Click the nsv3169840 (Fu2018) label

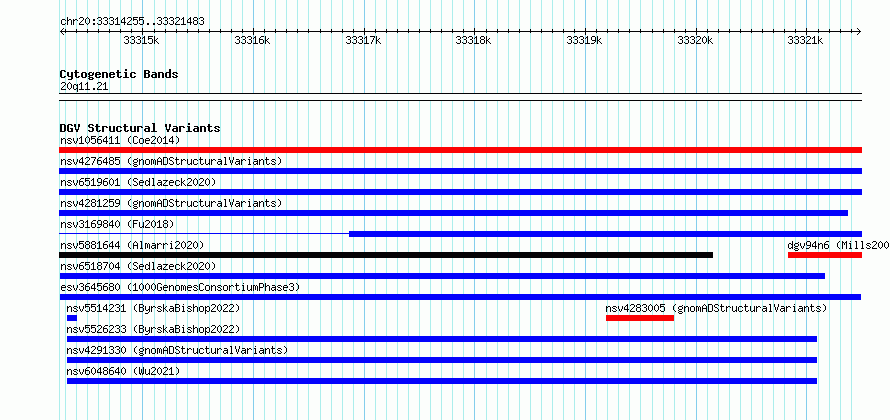pyautogui.click(x=117, y=224)
